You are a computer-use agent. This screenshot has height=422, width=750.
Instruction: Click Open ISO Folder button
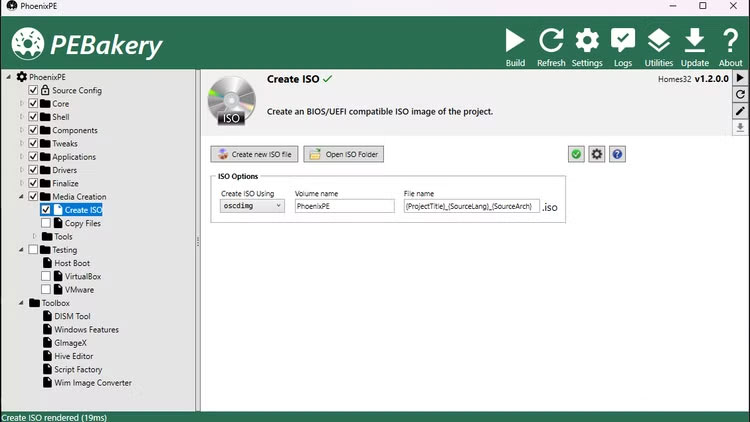click(343, 154)
